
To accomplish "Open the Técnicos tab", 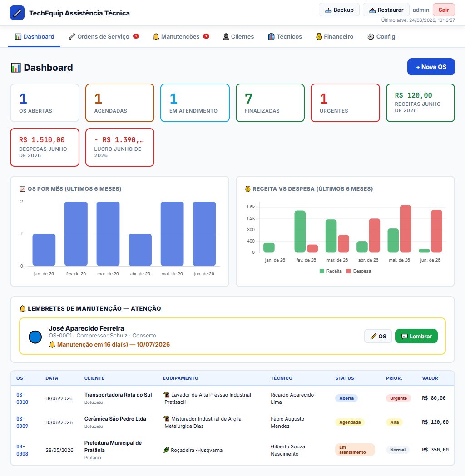I will coord(285,37).
